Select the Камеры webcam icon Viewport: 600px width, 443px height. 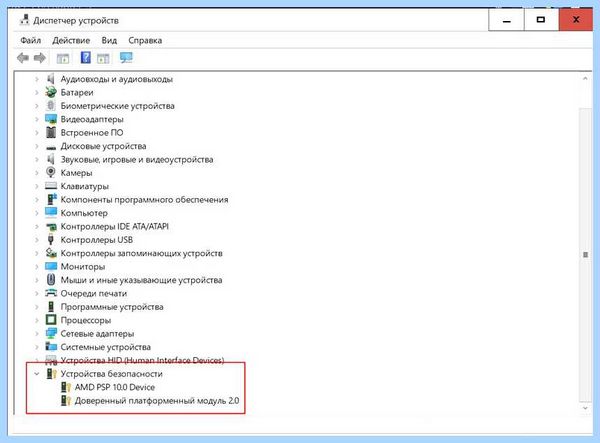pyautogui.click(x=51, y=172)
